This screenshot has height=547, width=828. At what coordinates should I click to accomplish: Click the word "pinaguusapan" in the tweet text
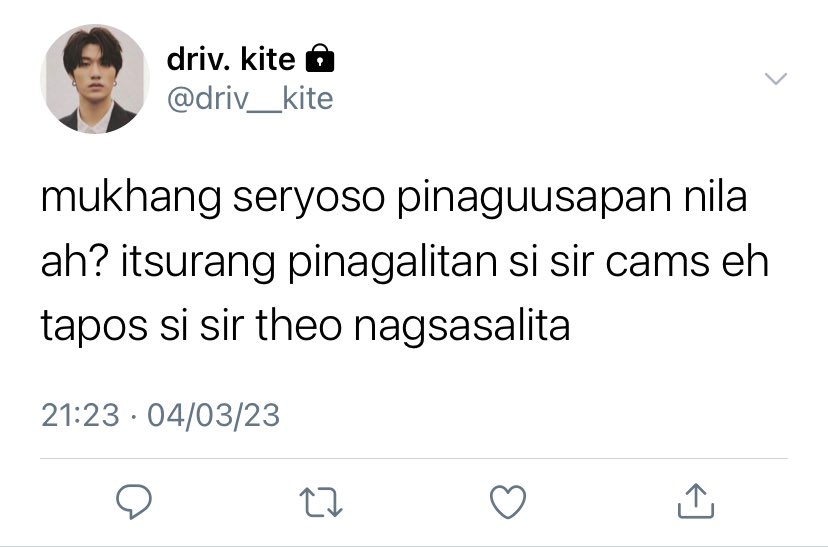pyautogui.click(x=534, y=199)
